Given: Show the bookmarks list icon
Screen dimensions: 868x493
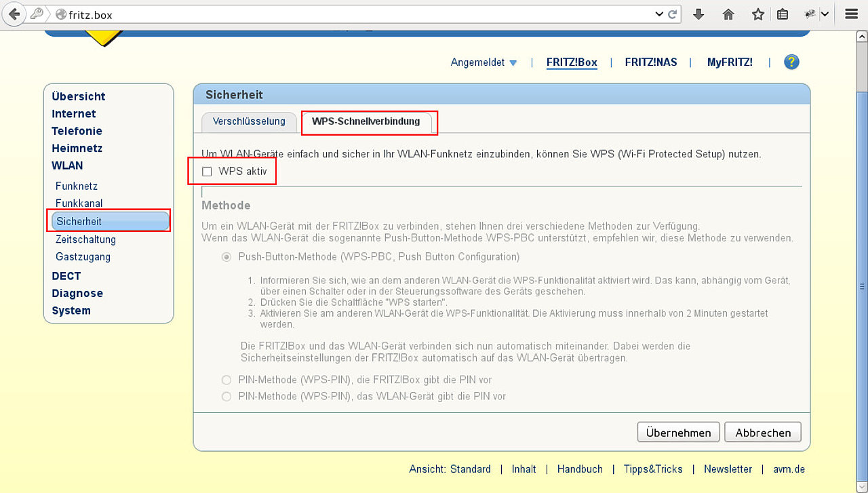Looking at the screenshot, I should pyautogui.click(x=783, y=14).
